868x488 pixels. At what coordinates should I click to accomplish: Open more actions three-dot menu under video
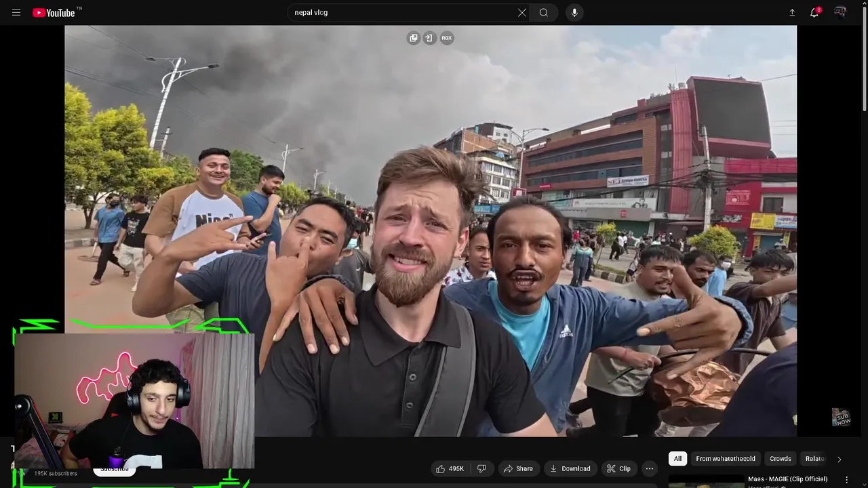(x=649, y=468)
